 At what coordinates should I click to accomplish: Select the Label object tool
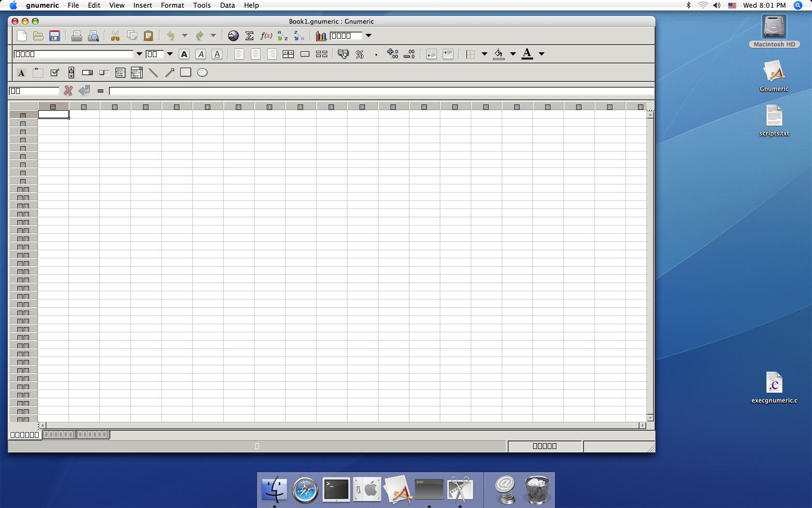[21, 73]
